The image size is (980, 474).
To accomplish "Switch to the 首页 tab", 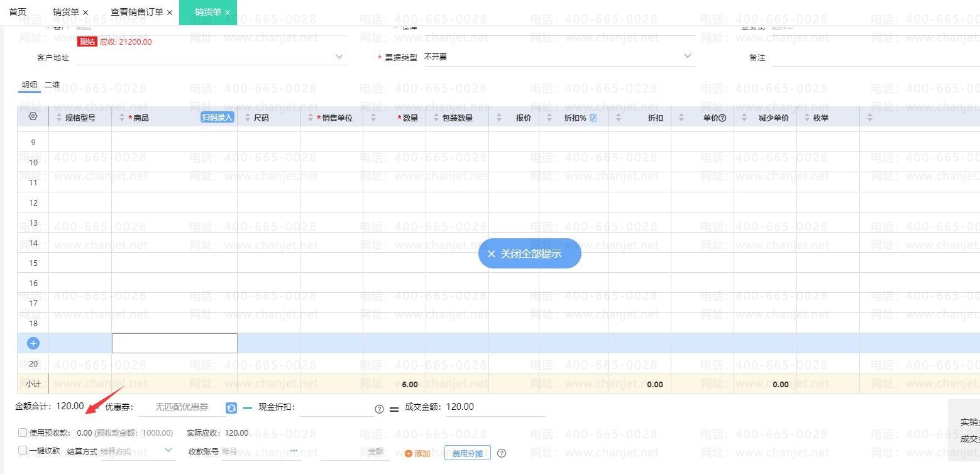I will (x=18, y=12).
